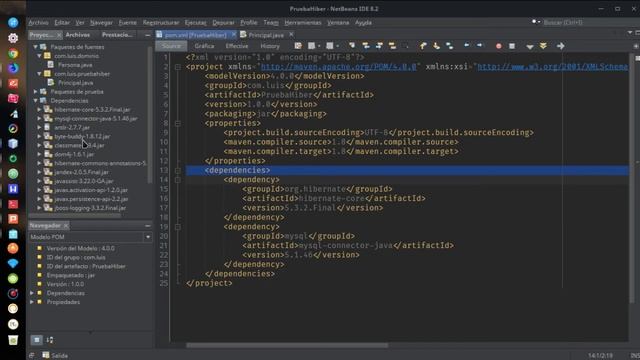Switch to the Archivos panel tab
640x360 pixels.
coord(78,35)
